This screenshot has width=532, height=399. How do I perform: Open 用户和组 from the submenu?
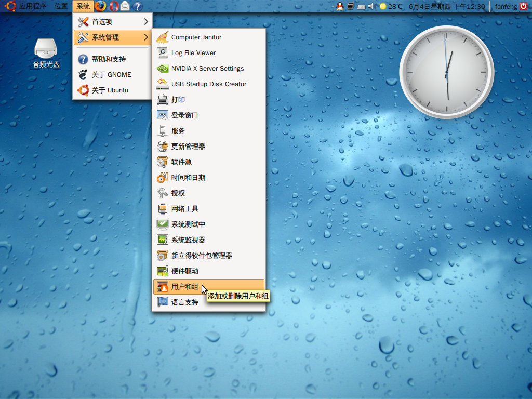point(209,287)
